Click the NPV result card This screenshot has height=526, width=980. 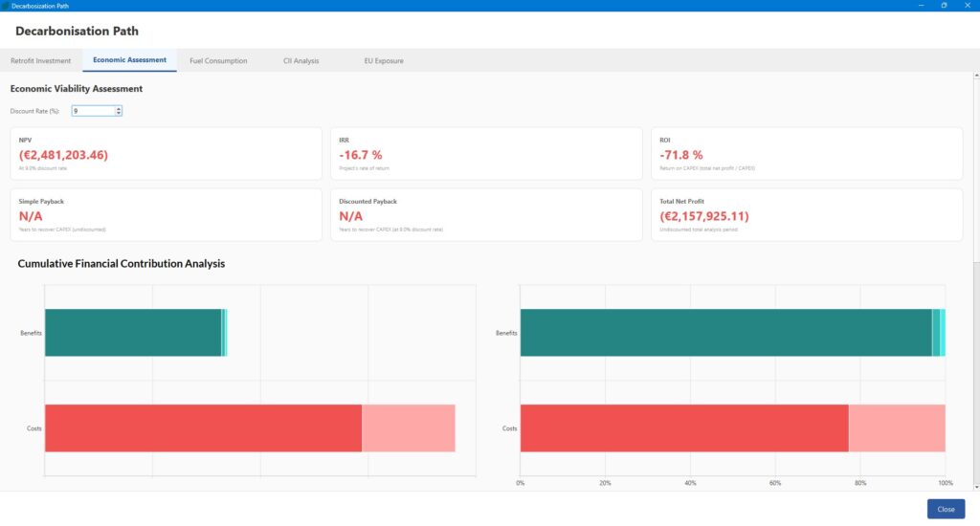pyautogui.click(x=166, y=153)
